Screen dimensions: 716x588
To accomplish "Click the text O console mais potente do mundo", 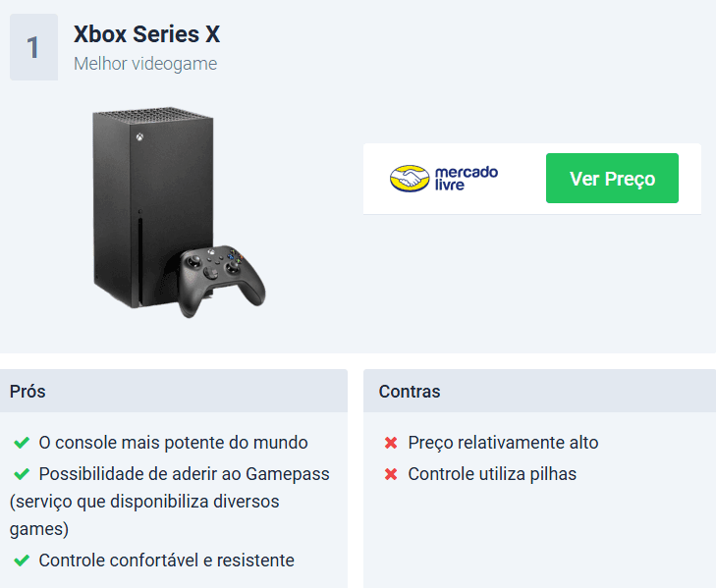I will pos(173,443).
